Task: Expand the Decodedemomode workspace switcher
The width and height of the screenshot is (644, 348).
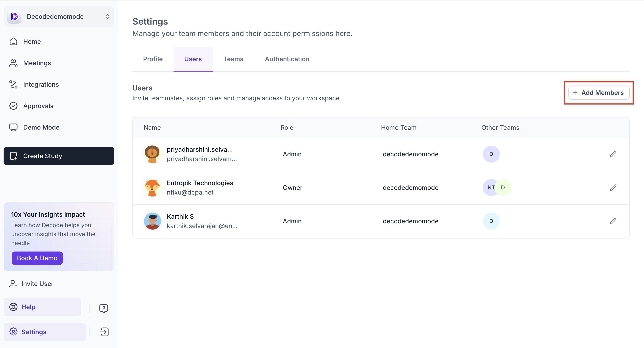Action: tap(107, 17)
